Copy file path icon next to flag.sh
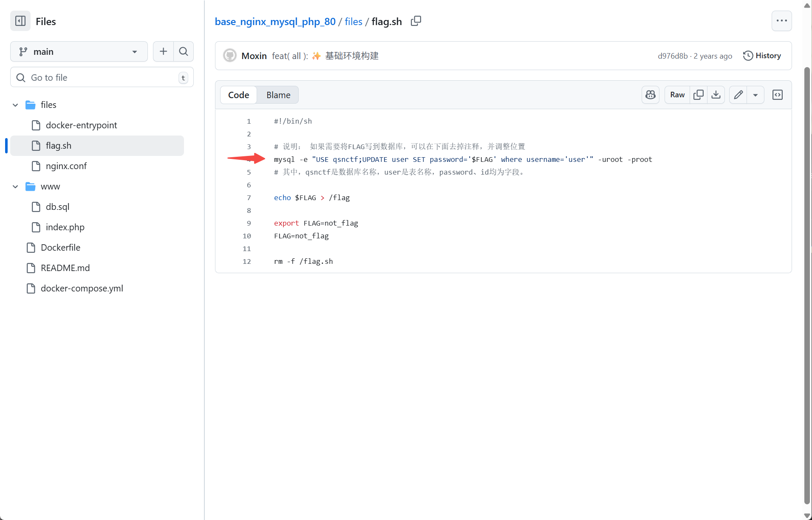This screenshot has width=812, height=520. (416, 21)
